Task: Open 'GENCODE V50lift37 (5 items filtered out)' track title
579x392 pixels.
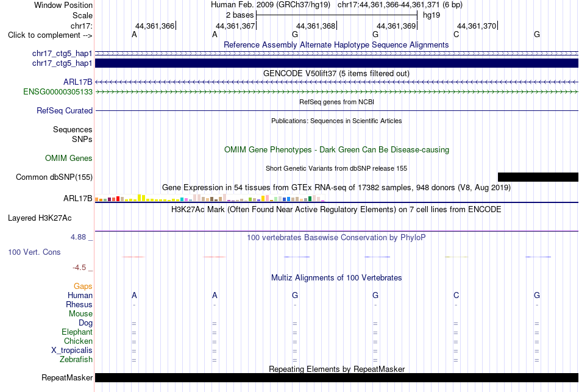Action: [x=336, y=74]
